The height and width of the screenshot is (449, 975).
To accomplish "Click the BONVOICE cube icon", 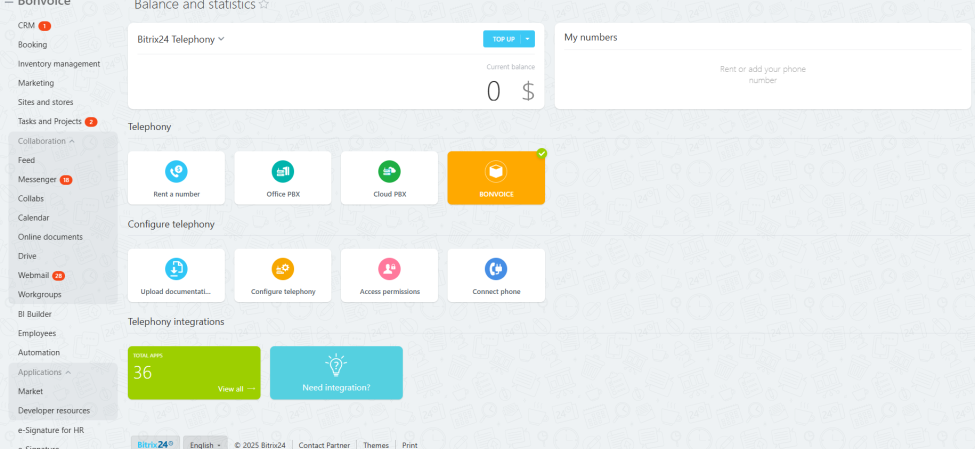I will coord(496,171).
